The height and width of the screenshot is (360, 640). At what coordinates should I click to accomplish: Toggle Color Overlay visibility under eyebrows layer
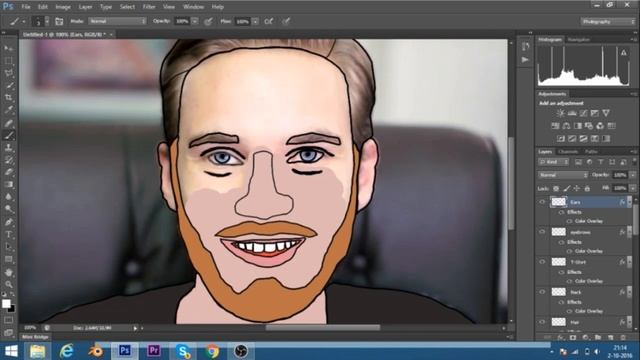tap(569, 251)
